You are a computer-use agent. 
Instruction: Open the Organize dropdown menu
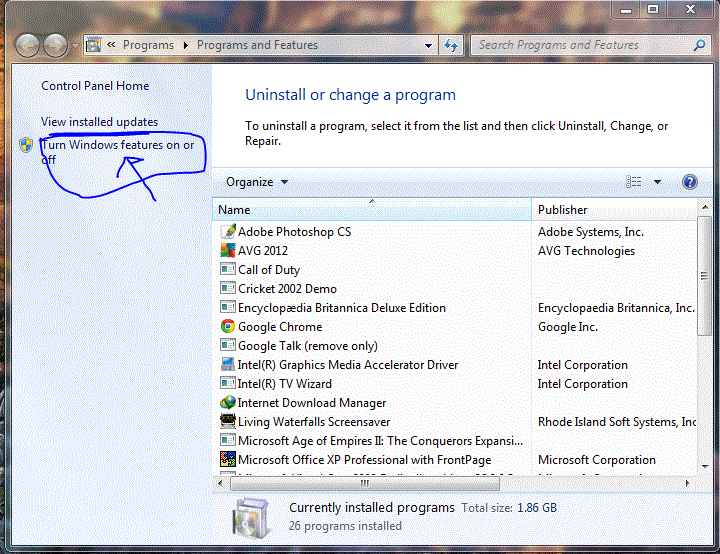pos(257,182)
